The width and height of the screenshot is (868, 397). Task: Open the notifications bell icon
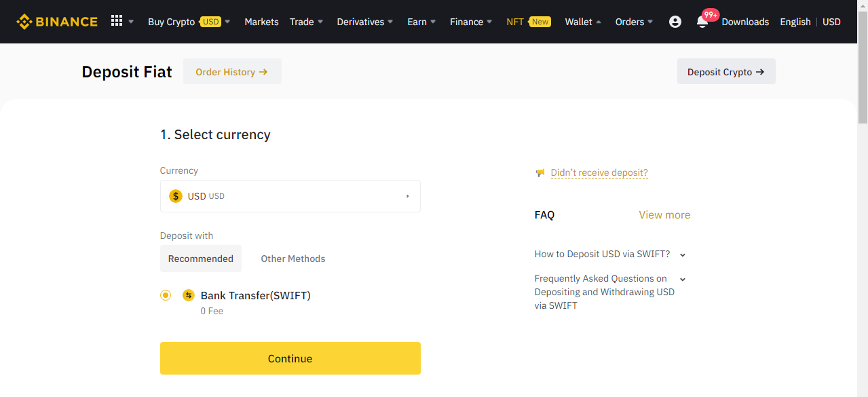702,22
